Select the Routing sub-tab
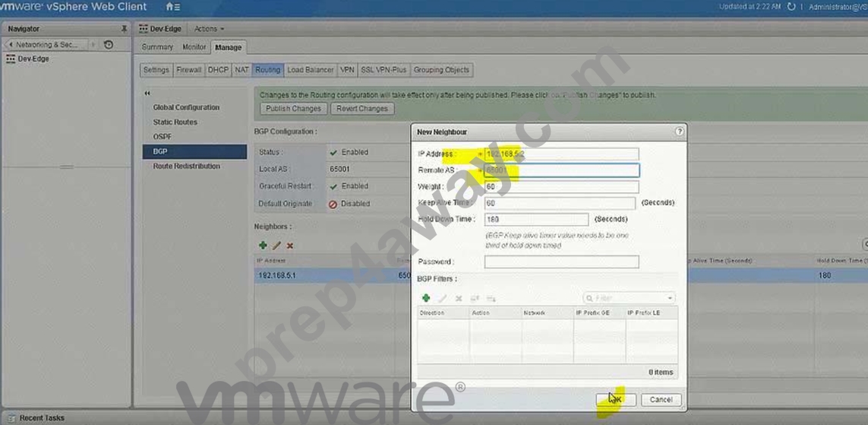Image resolution: width=868 pixels, height=425 pixels. [268, 70]
